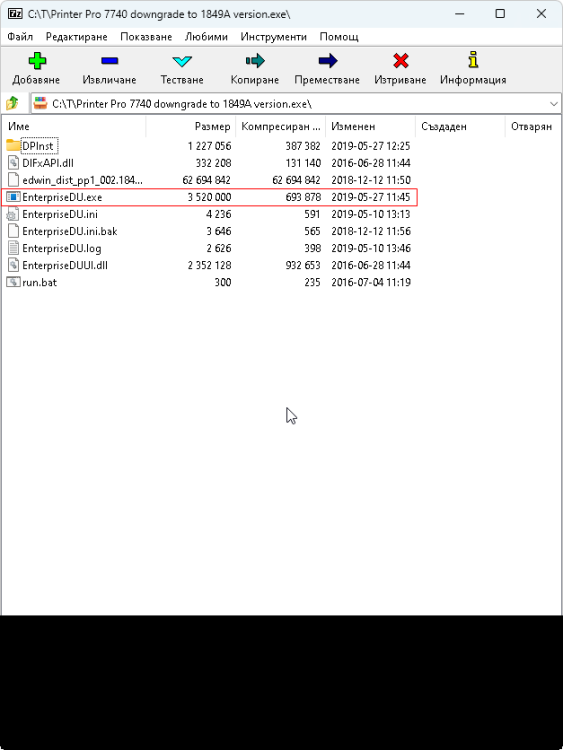563x750 pixels.
Task: Maximize the 7-Zip window
Action: pyautogui.click(x=500, y=14)
